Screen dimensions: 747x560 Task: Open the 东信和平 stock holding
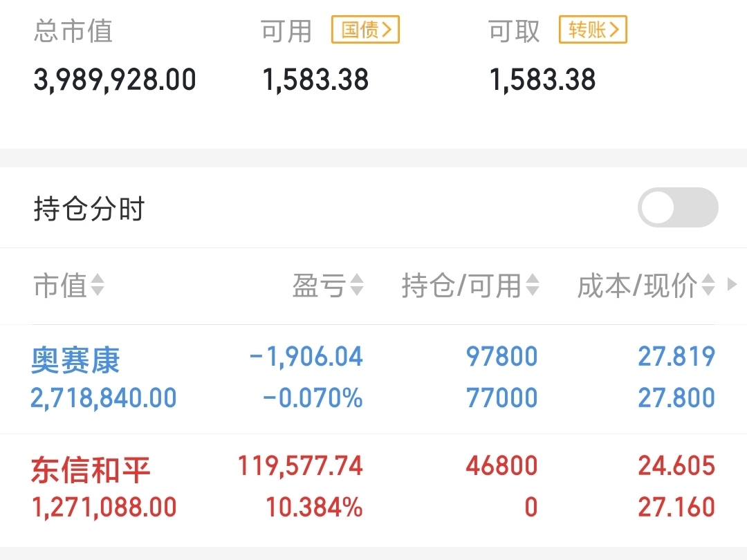click(91, 469)
